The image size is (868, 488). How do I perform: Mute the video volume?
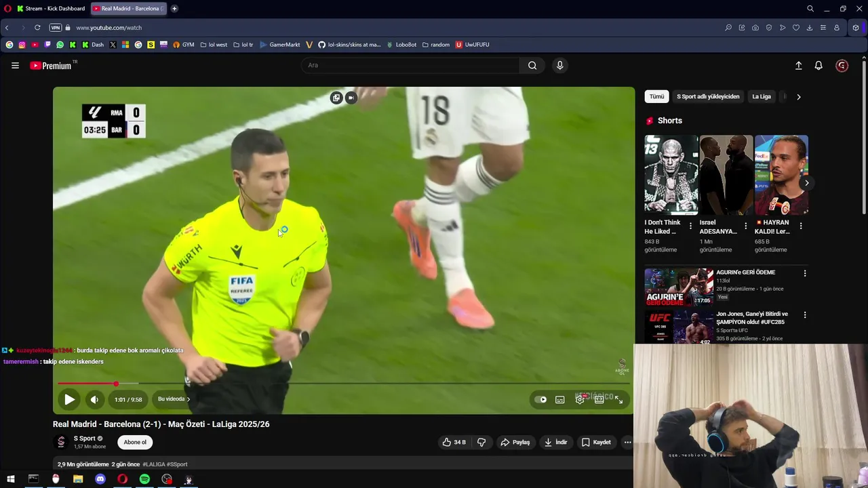coord(94,400)
